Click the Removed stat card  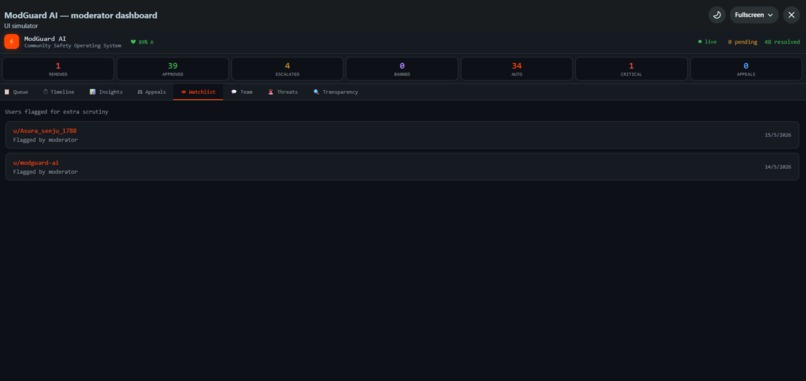(x=58, y=69)
